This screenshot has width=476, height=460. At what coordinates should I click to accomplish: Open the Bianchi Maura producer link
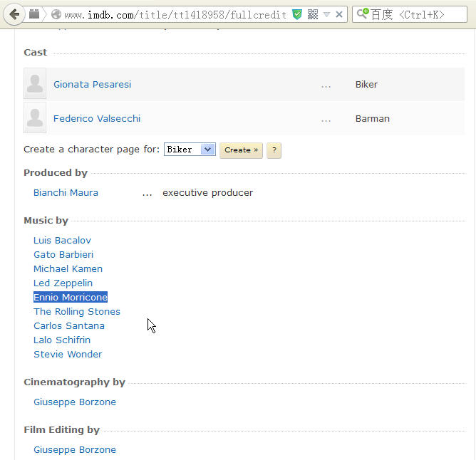66,193
